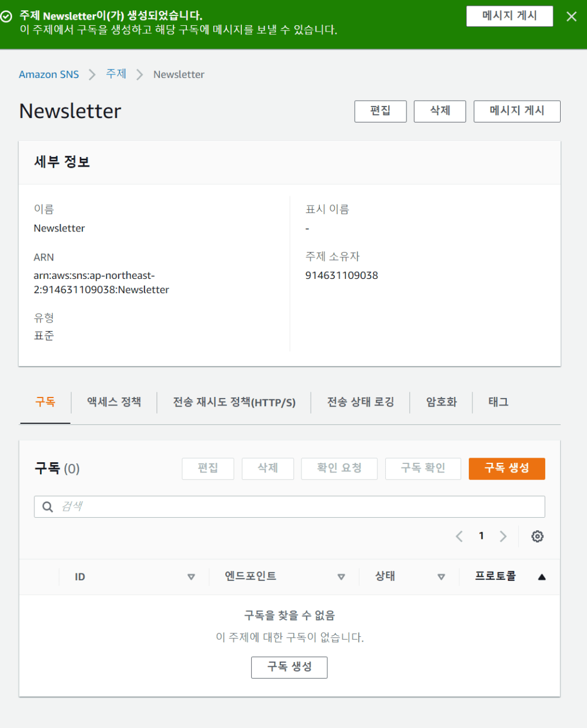Viewport: 587px width, 728px height.
Task: Click the 삭제 button for Newsletter topic
Action: [440, 111]
